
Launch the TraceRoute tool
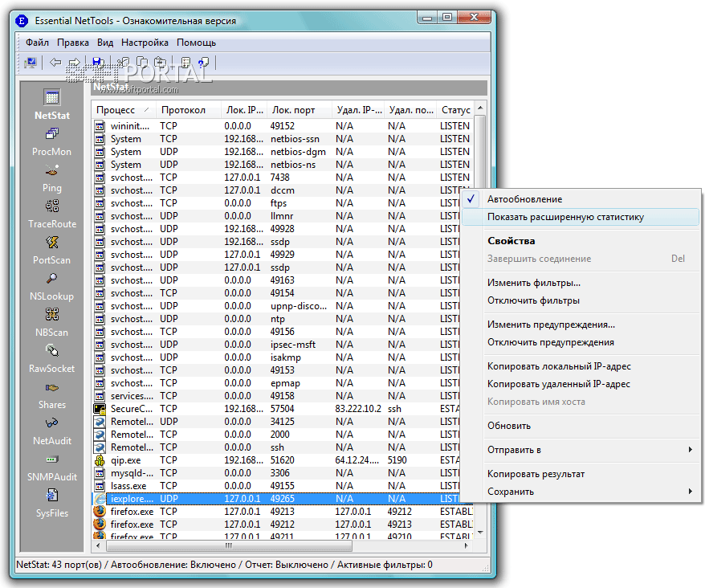52,214
